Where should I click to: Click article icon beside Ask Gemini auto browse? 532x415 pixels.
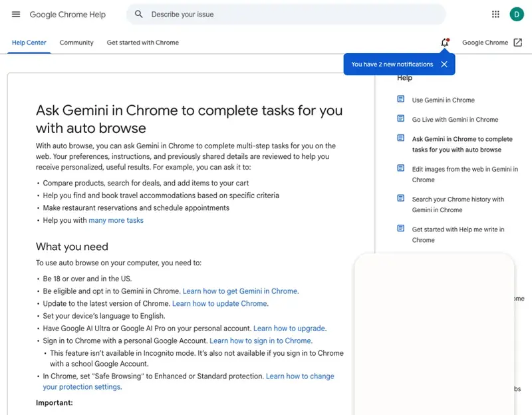click(401, 138)
